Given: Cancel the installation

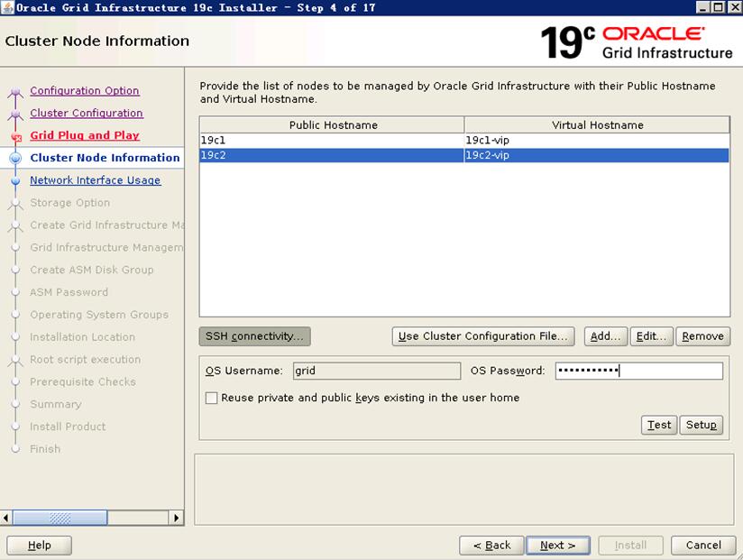Looking at the screenshot, I should click(x=703, y=546).
